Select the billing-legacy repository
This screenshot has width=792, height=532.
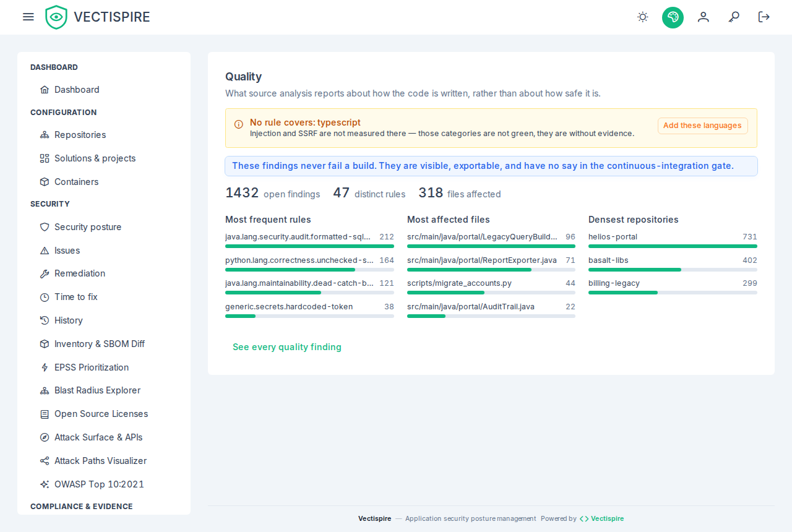point(614,283)
